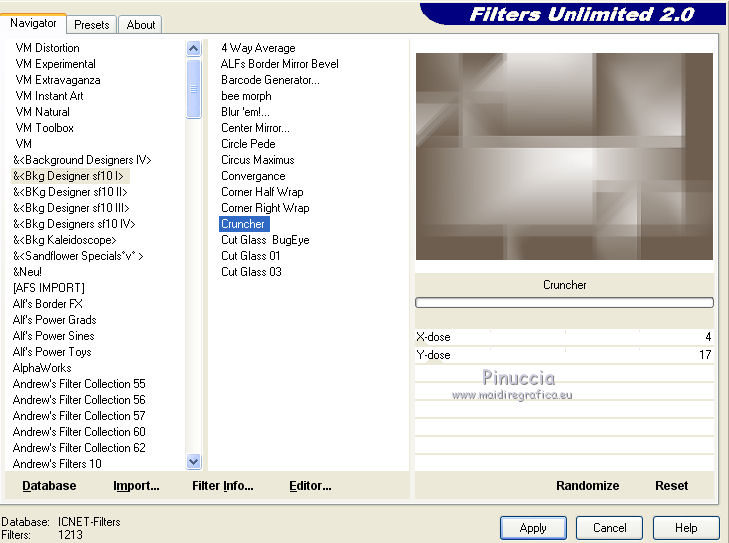Viewport: 729px width, 543px height.
Task: Open the Presets tab
Action: pyautogui.click(x=92, y=25)
